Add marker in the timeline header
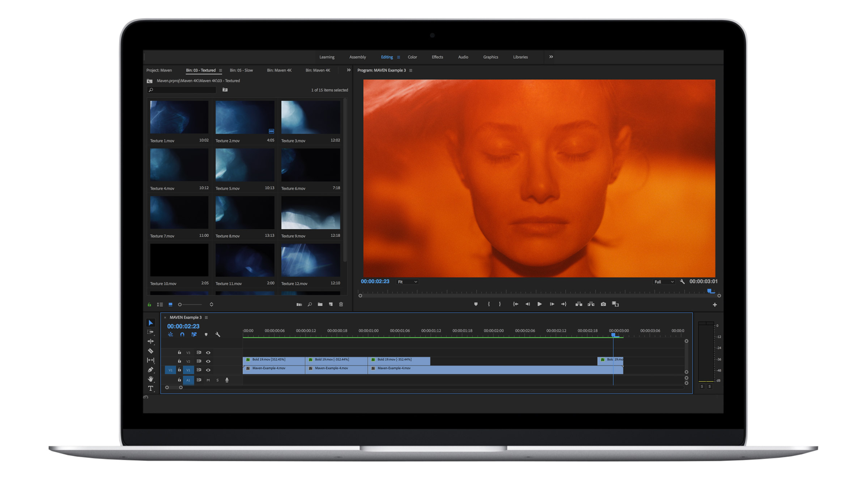Viewport: 868px width, 479px height. [x=206, y=335]
